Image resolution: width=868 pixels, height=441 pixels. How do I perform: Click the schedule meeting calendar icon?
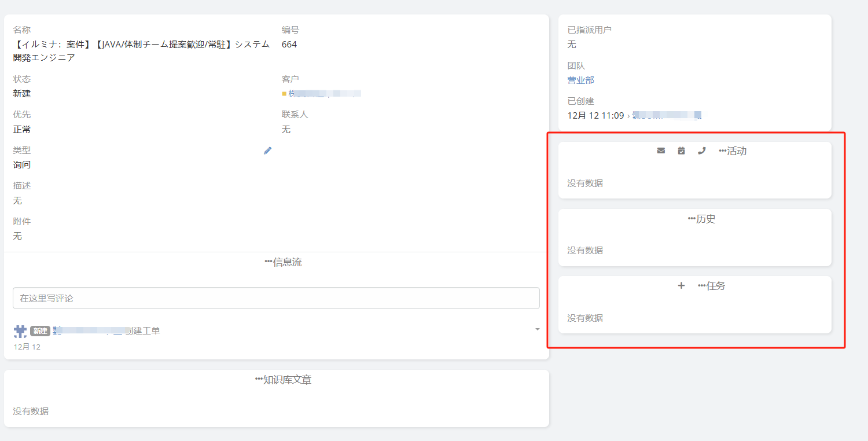[681, 151]
